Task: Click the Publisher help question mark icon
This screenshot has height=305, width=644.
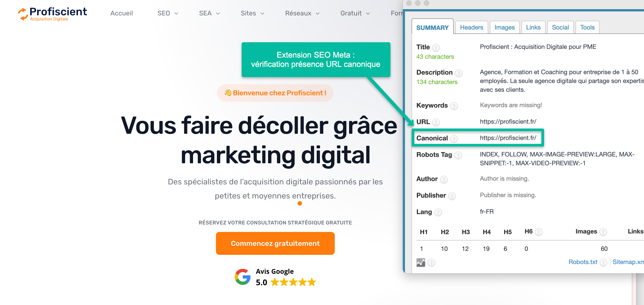Action: (x=452, y=196)
